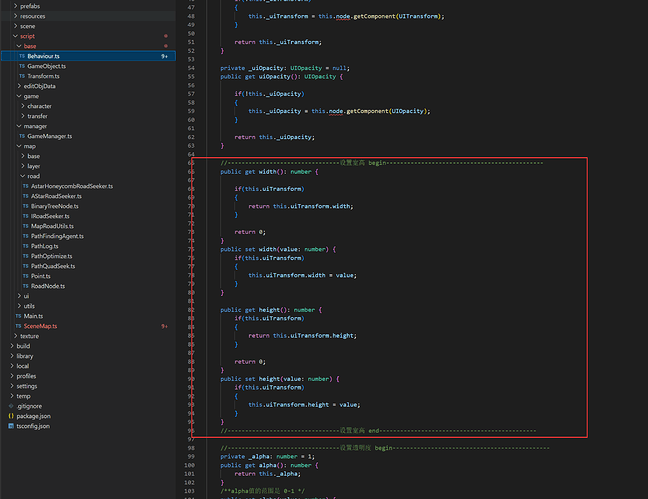The height and width of the screenshot is (499, 648).
Task: Open RoadNode.ts file
Action: pos(48,286)
